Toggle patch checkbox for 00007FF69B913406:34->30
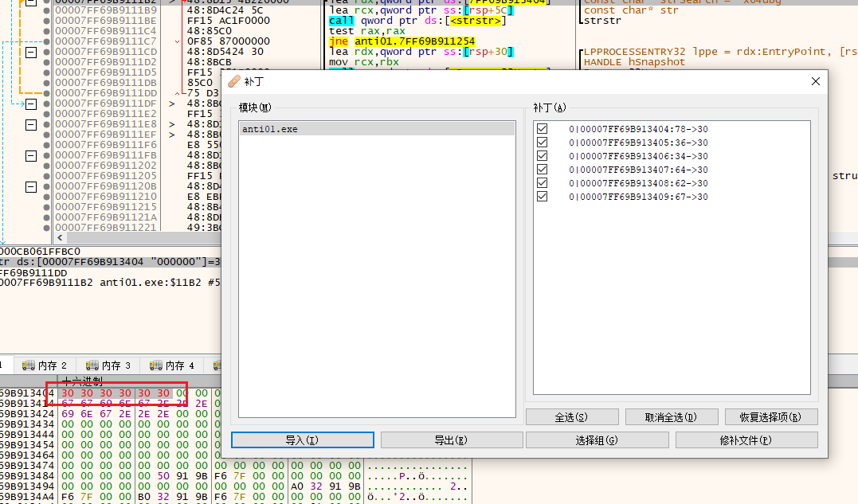 click(x=543, y=156)
